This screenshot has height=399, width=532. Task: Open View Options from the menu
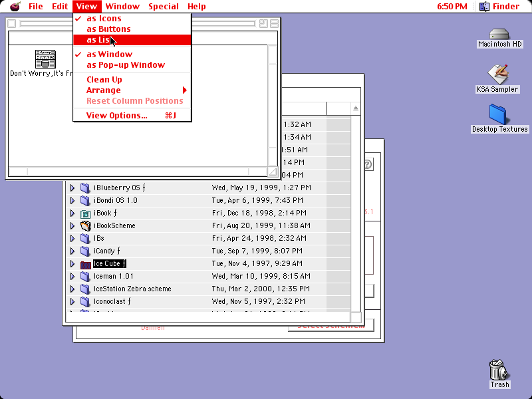132,116
